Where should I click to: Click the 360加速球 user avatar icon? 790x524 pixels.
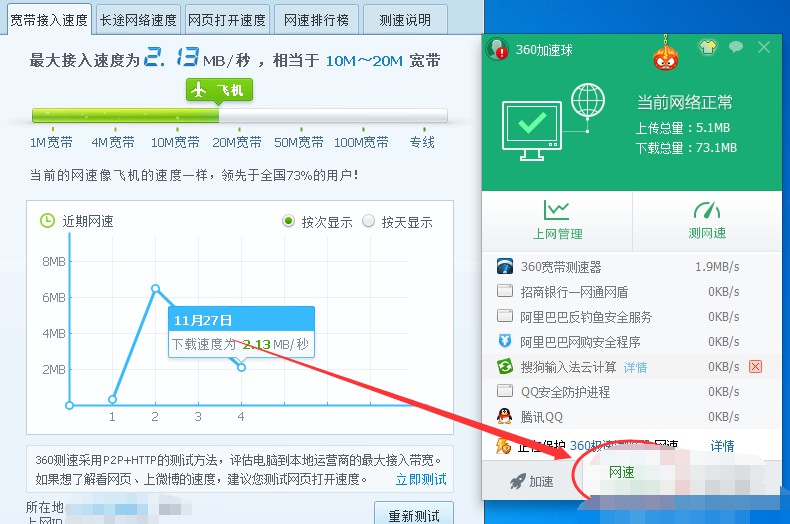click(x=495, y=48)
